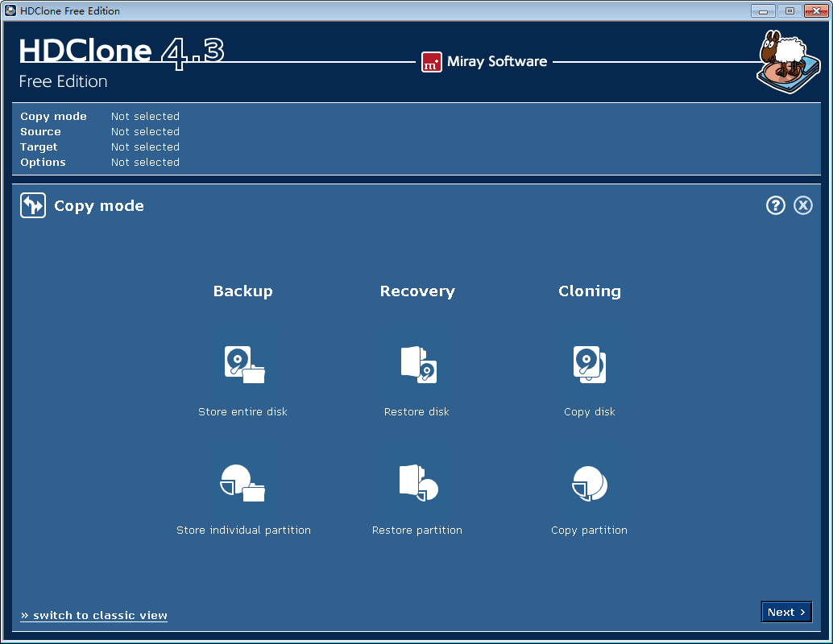Close the HDClone Free Edition window
Screen dimensions: 833x644
[x=816, y=10]
